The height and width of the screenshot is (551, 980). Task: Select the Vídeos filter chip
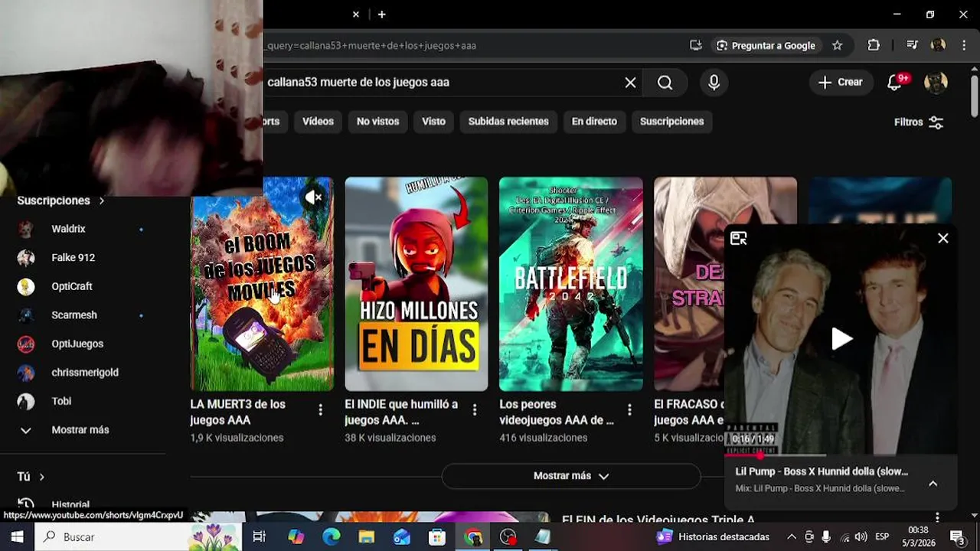click(318, 122)
